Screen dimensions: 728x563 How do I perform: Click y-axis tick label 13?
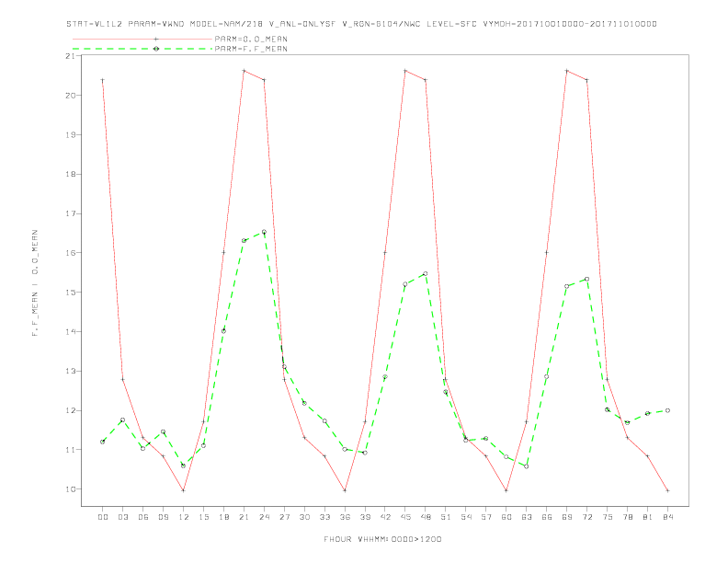tap(70, 371)
